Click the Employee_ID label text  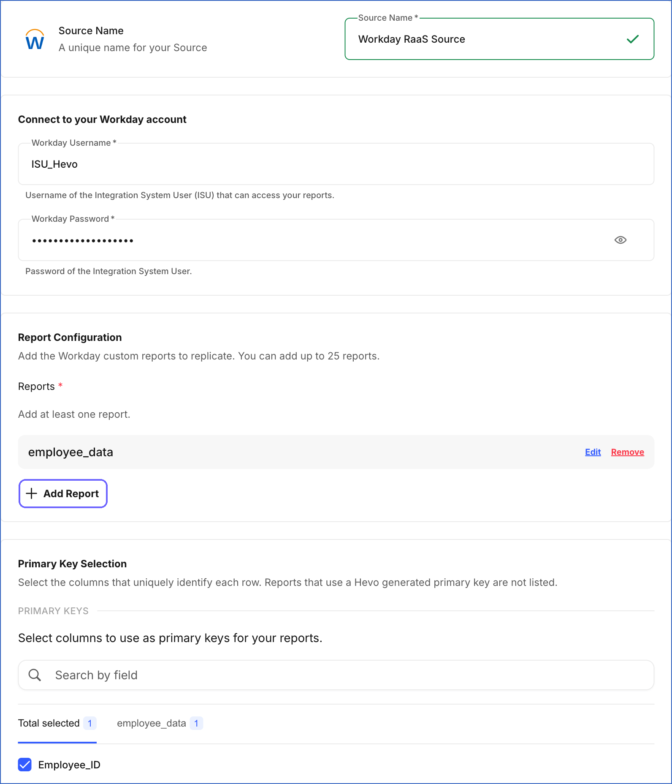coord(69,765)
